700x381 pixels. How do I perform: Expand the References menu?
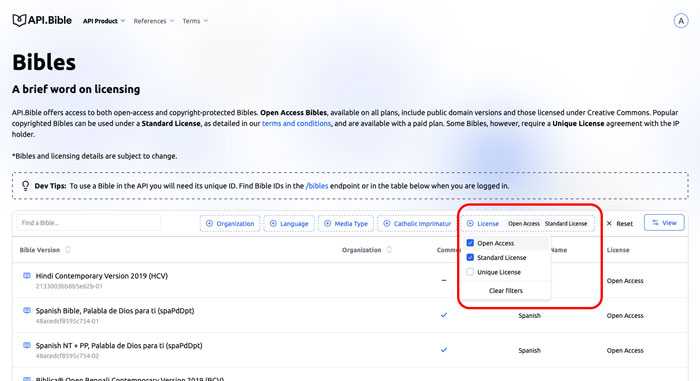[x=154, y=21]
